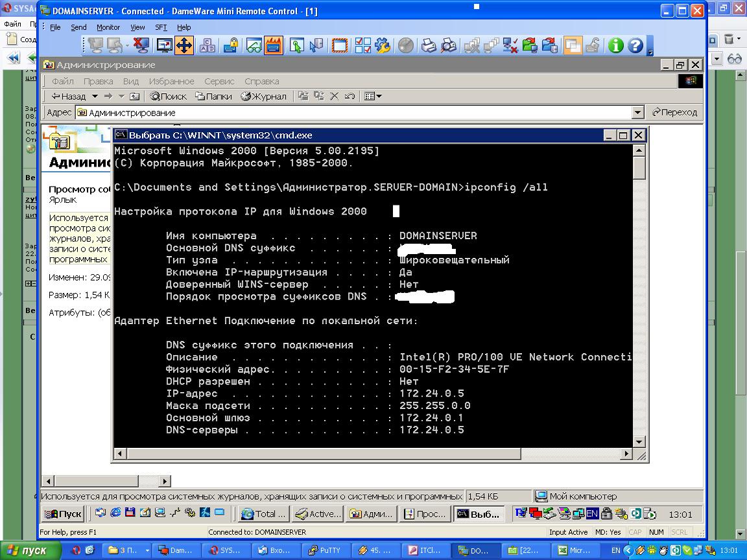
Task: Click the Назад back button
Action: [69, 96]
